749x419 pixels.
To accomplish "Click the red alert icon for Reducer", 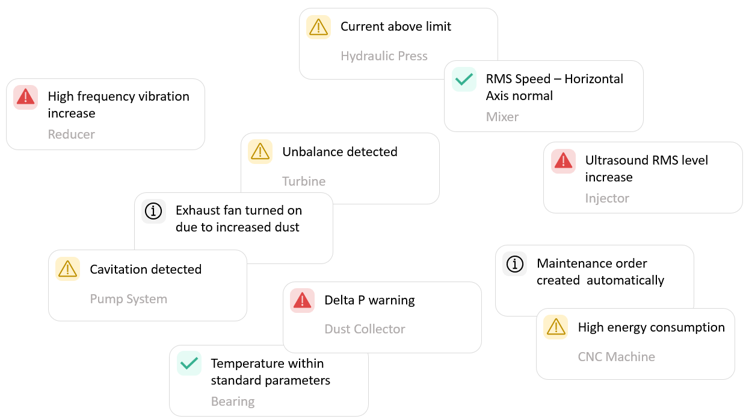I will click(x=26, y=97).
